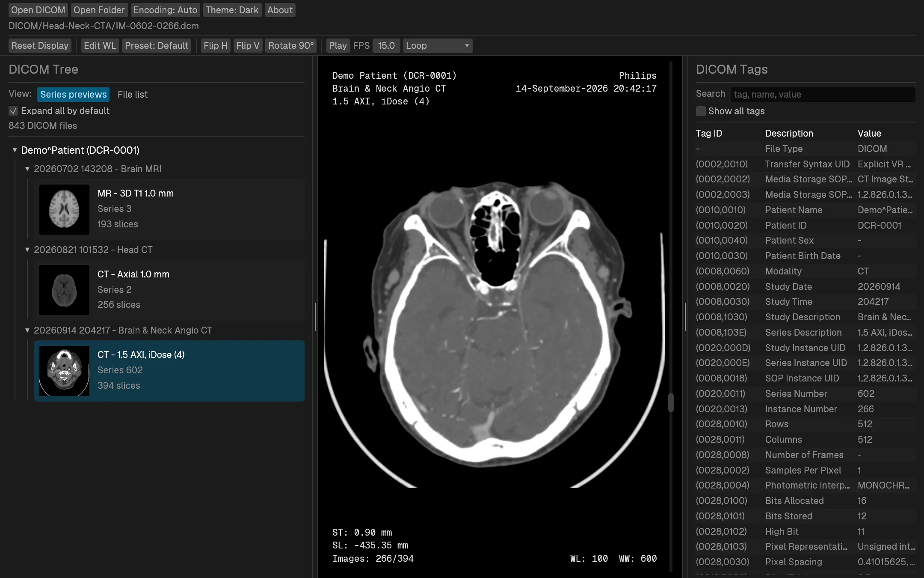Click the image slice scrollbar handle
The image size is (924, 578).
(x=671, y=402)
